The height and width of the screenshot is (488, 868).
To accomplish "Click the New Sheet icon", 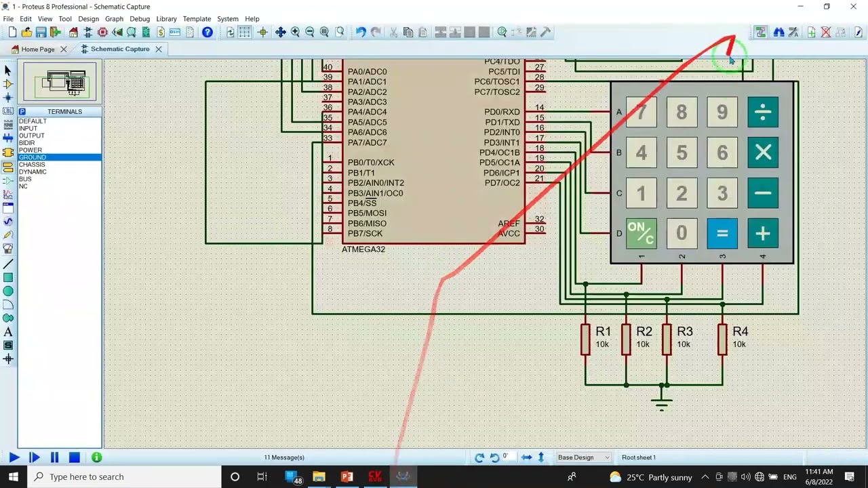I will (811, 32).
